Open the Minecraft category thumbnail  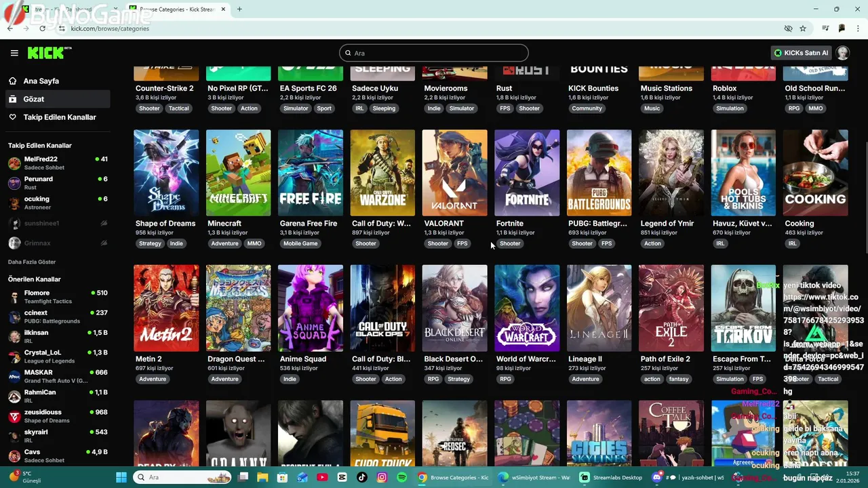[x=238, y=173]
